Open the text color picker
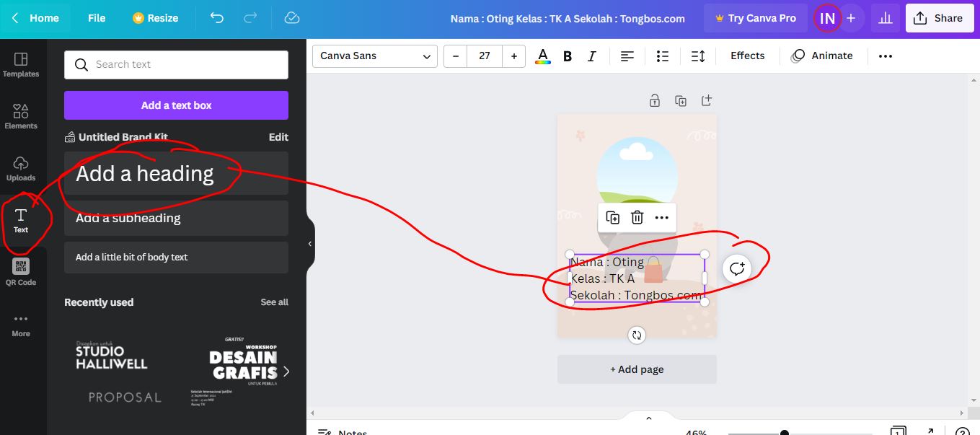The image size is (980, 435). 542,56
